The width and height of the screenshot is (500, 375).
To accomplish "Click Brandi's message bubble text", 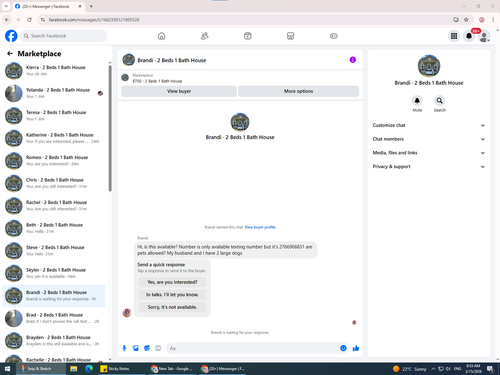I will tap(225, 250).
